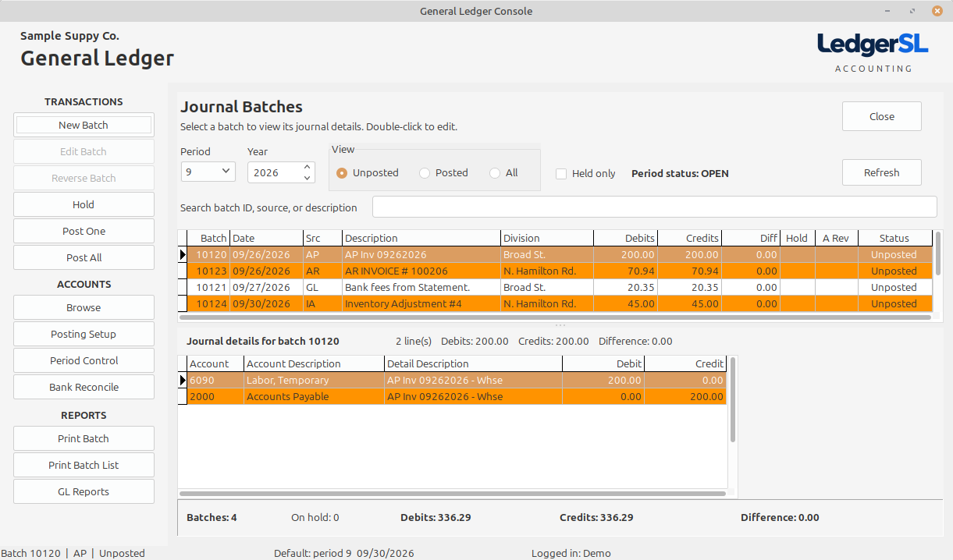
Task: Open the Period dropdown
Action: (x=208, y=172)
